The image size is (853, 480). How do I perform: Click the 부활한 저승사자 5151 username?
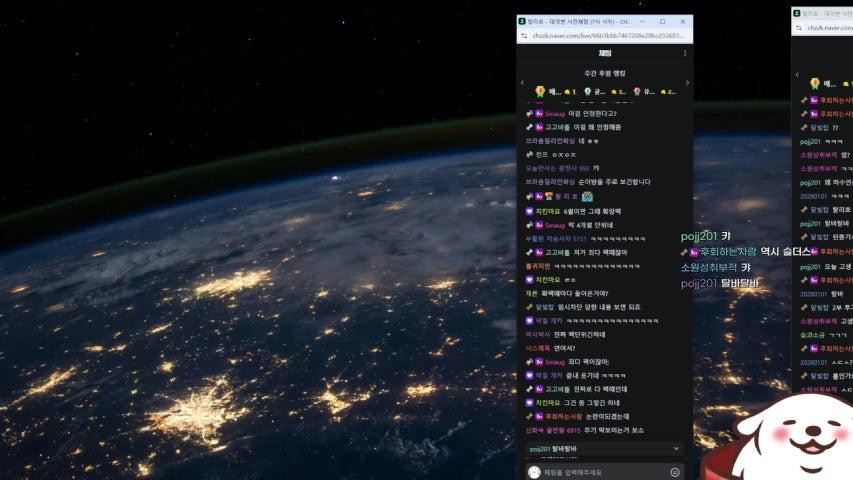click(x=556, y=238)
